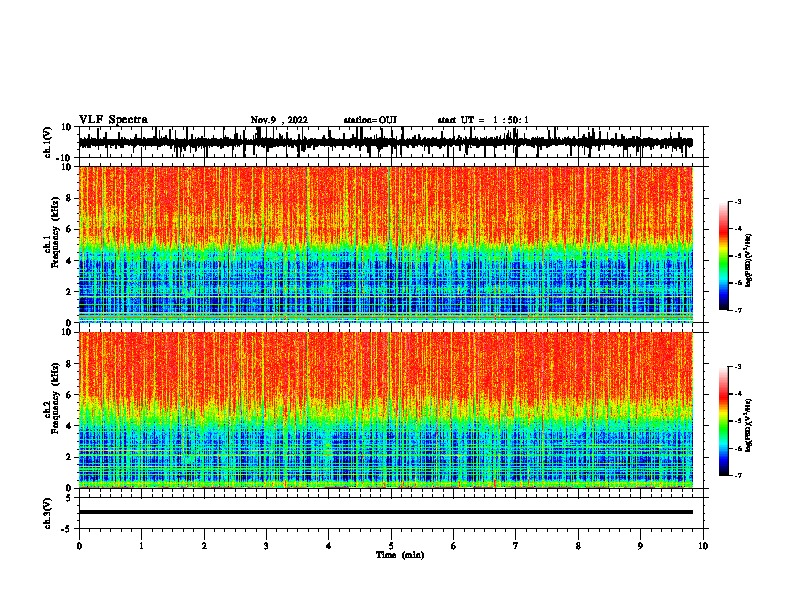Click time axis tick label "5"
Viewport: 792px width, 612px height.
click(x=391, y=546)
